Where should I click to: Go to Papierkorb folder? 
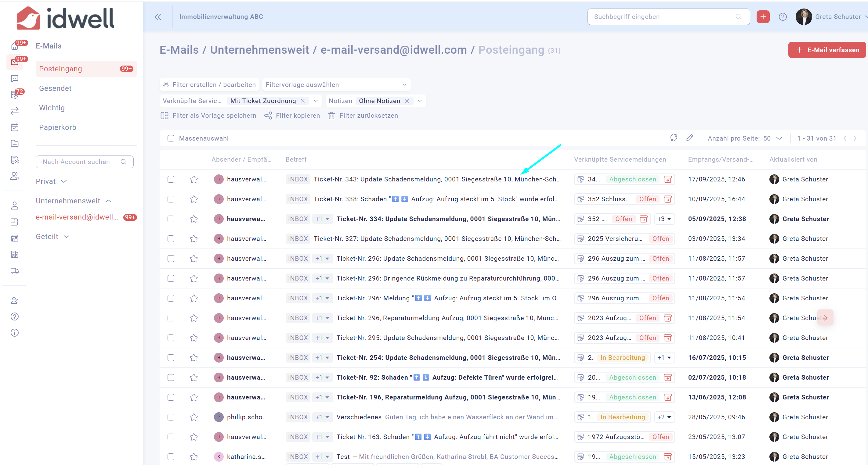pyautogui.click(x=58, y=128)
